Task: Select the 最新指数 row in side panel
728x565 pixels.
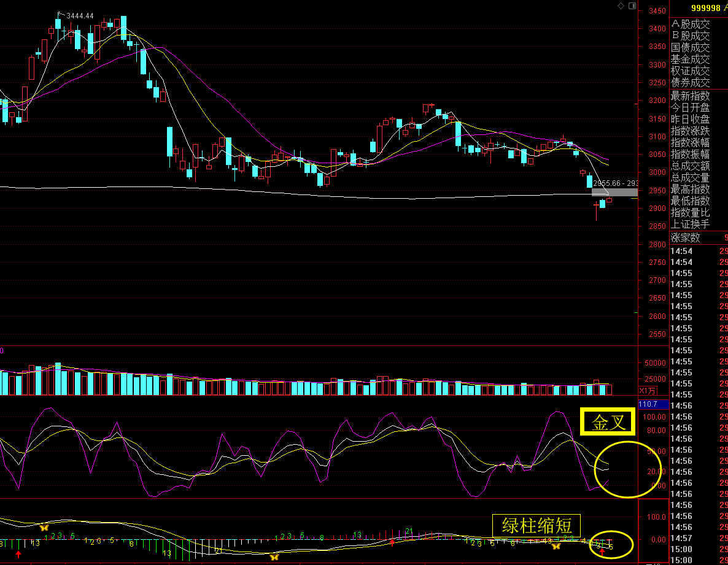Action: 691,96
